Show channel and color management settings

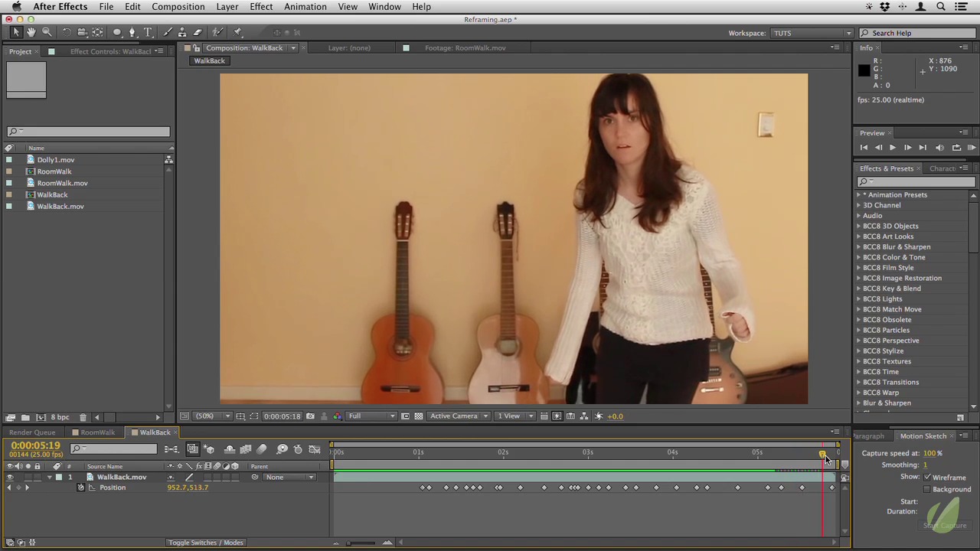(337, 416)
